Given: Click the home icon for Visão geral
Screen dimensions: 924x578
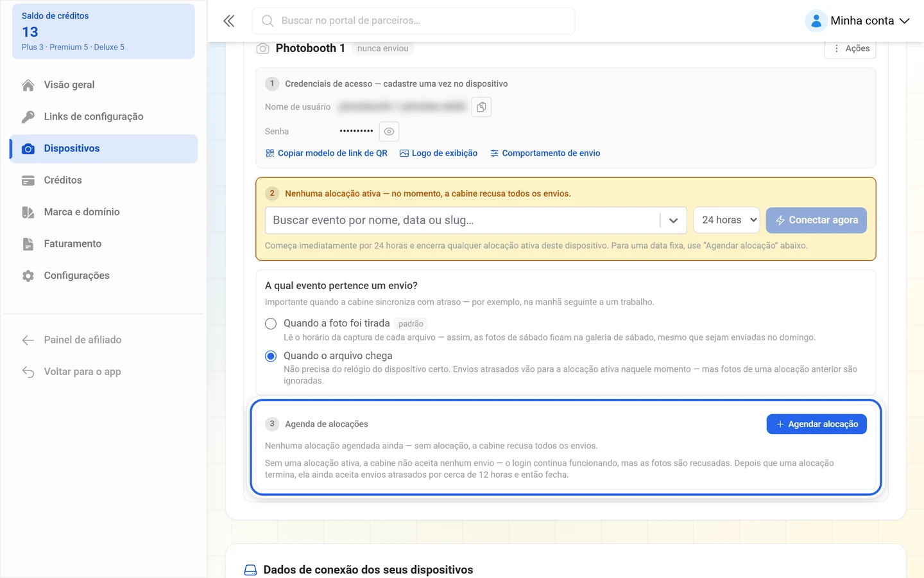Looking at the screenshot, I should pyautogui.click(x=28, y=85).
